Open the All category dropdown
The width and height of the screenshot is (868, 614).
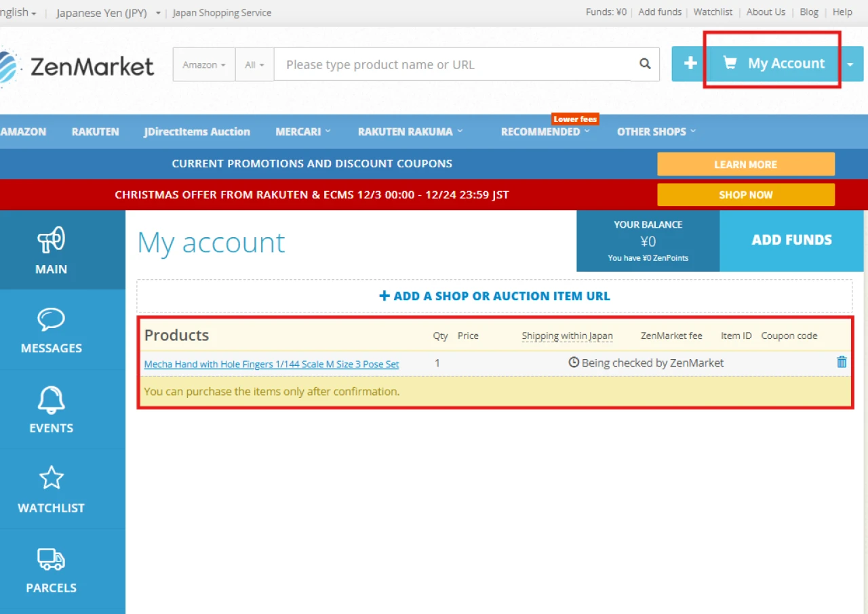point(254,64)
